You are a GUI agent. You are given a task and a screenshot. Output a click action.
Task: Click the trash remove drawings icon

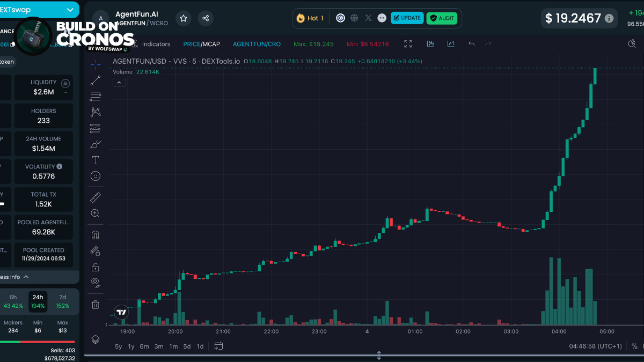point(96,305)
